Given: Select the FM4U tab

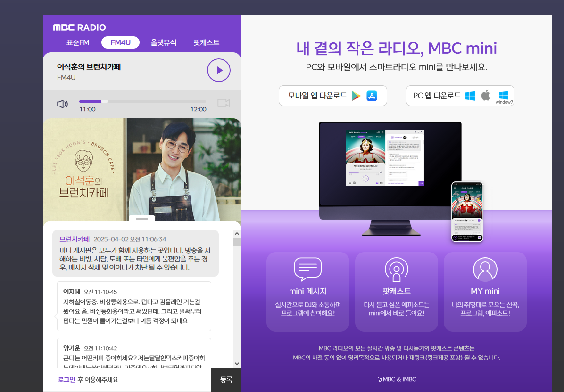Looking at the screenshot, I should 121,42.
